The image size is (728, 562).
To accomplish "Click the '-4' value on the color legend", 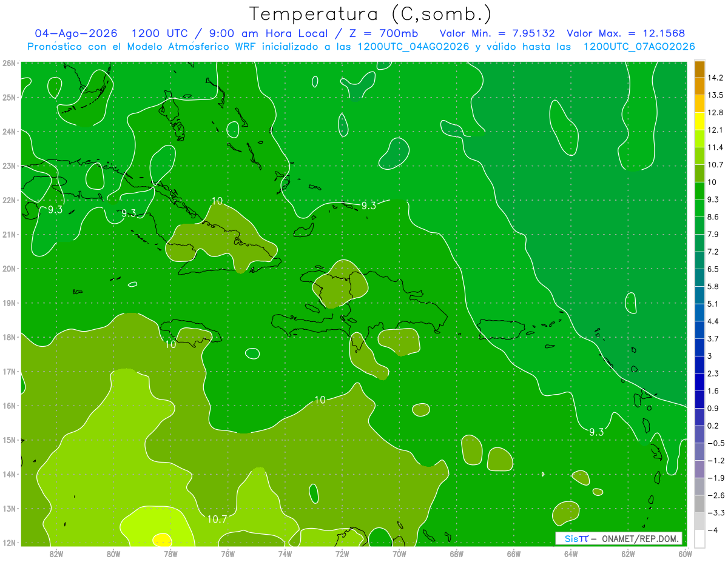I will tap(712, 530).
